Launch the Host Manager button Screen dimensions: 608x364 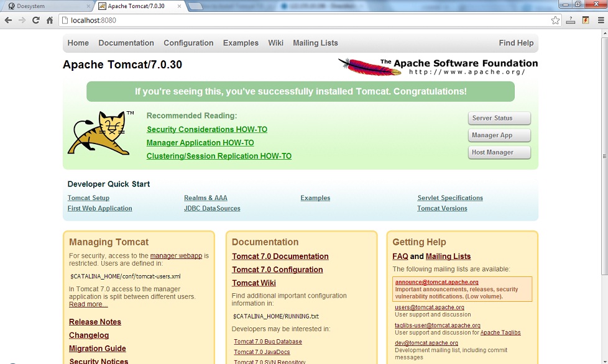coord(499,152)
